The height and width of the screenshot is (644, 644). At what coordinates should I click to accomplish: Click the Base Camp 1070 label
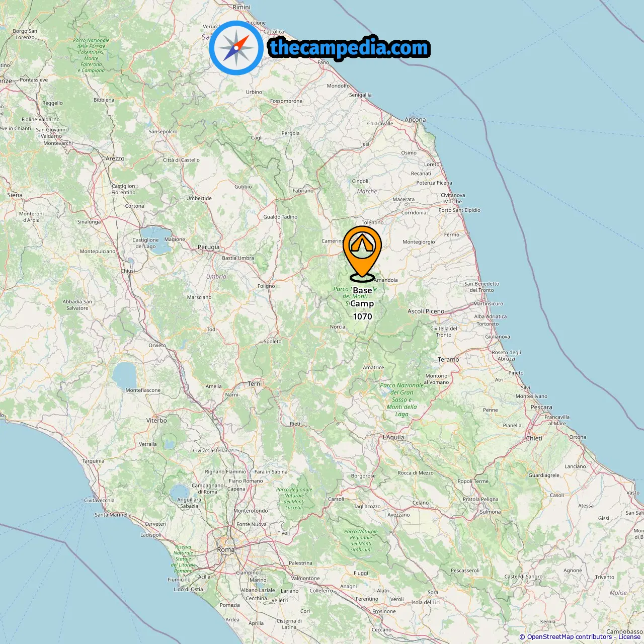tap(362, 303)
